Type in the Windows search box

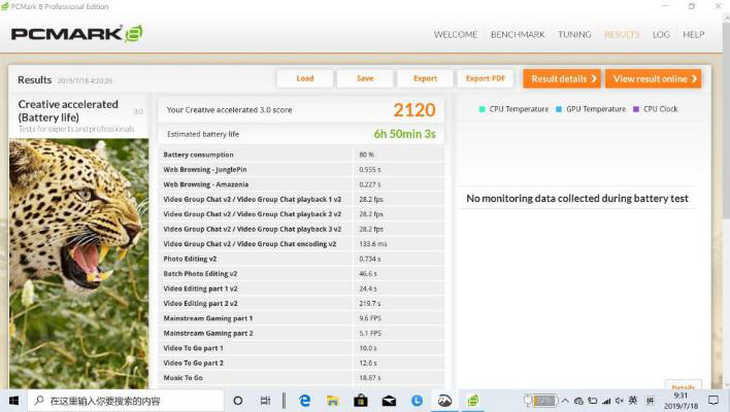[x=130, y=401]
